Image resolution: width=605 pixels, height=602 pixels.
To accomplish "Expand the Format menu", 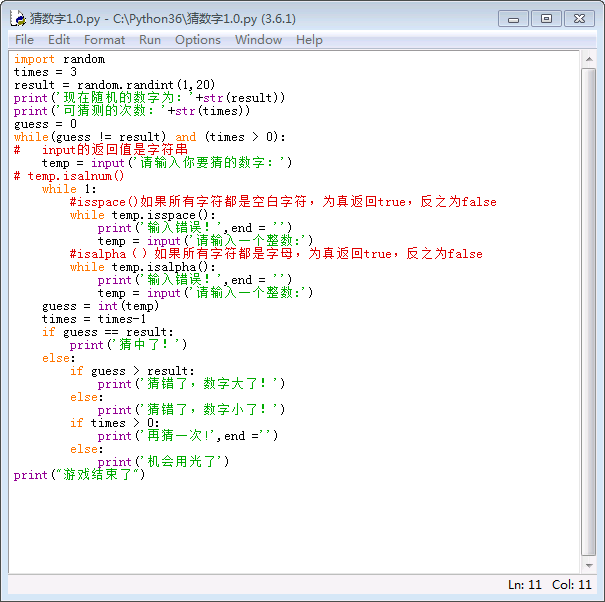I will [104, 40].
